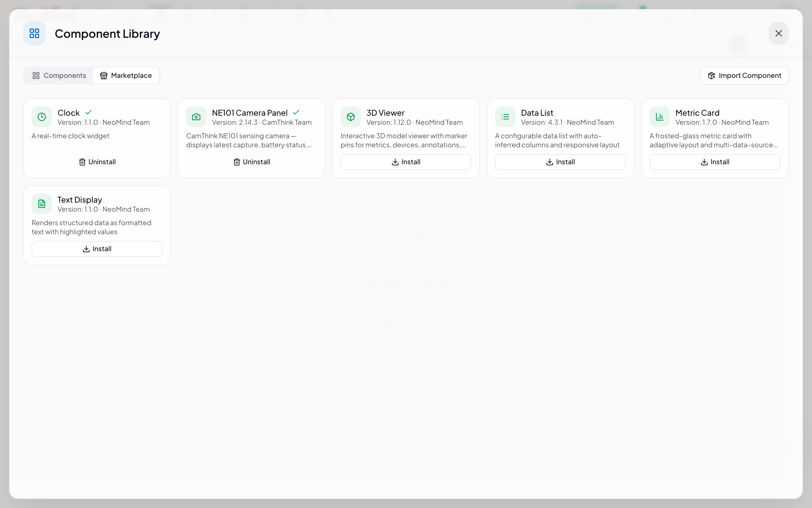The height and width of the screenshot is (508, 812).
Task: Click the 3D Viewer cube icon
Action: [x=351, y=117]
